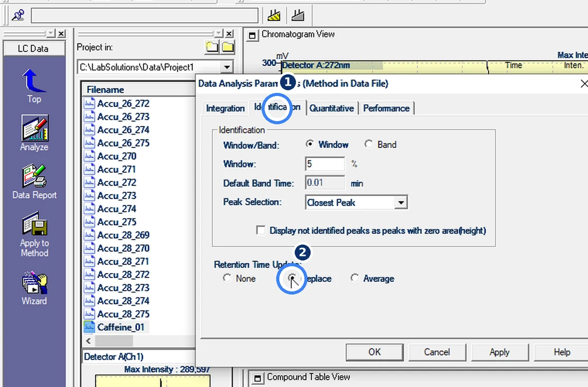Click the file icon for Accu_26_272
588x387 pixels.
[x=89, y=103]
